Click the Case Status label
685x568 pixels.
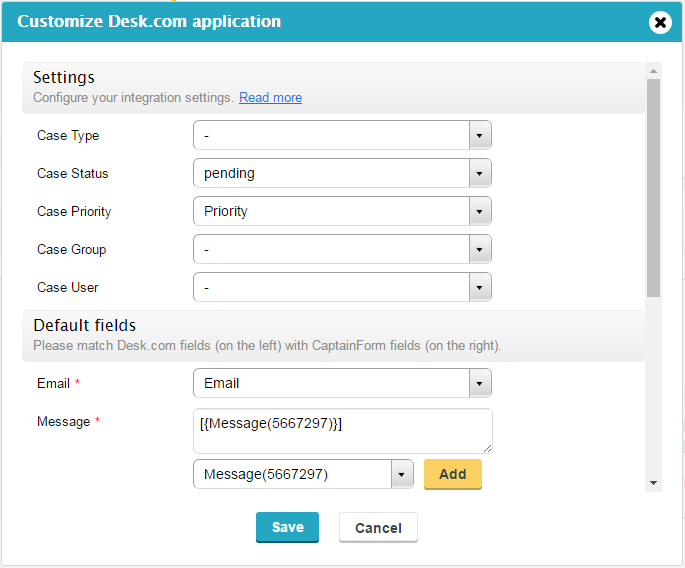click(73, 173)
